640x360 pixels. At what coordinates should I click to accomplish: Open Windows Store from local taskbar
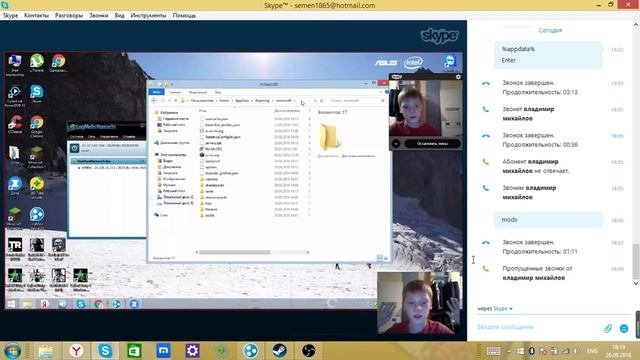click(x=134, y=351)
